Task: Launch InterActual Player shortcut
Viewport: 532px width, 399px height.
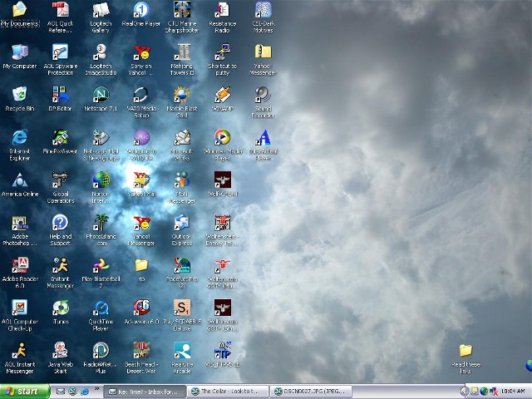Action: [263, 137]
